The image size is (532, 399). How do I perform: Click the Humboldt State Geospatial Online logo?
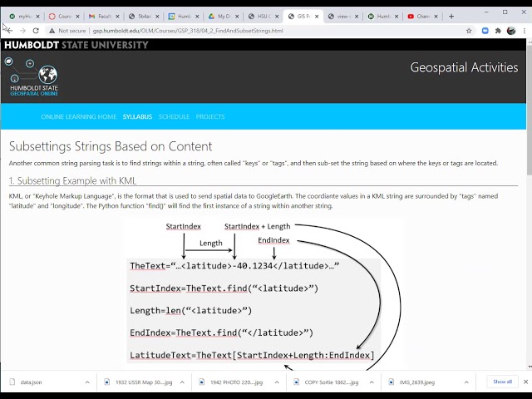(x=33, y=76)
